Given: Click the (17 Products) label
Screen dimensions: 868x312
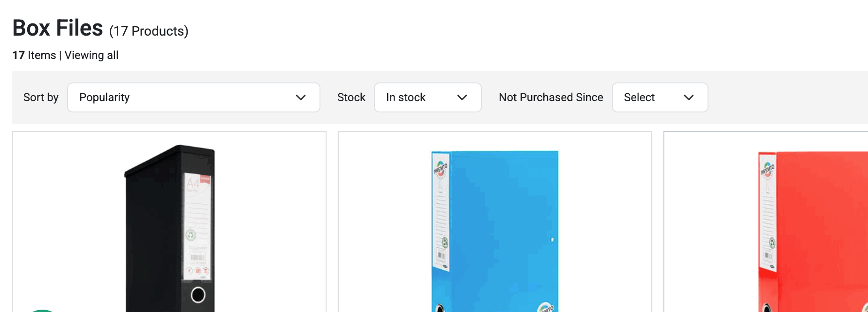Looking at the screenshot, I should pyautogui.click(x=148, y=31).
